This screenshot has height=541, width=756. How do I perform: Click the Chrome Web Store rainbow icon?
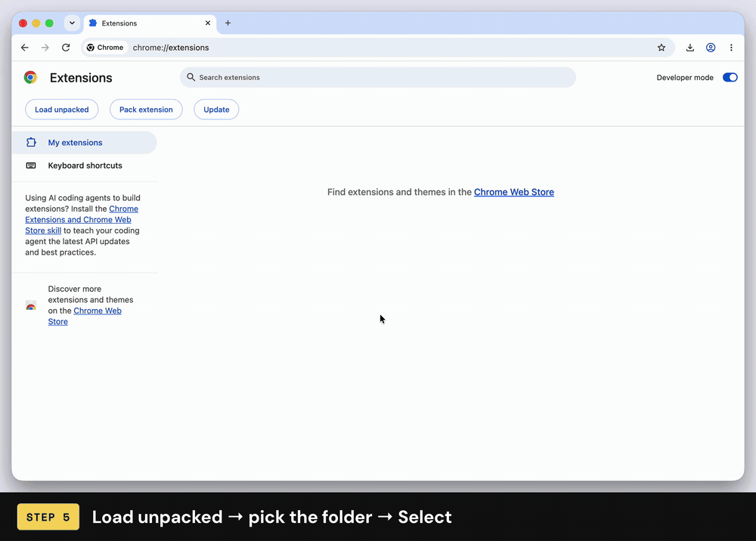[x=31, y=305]
